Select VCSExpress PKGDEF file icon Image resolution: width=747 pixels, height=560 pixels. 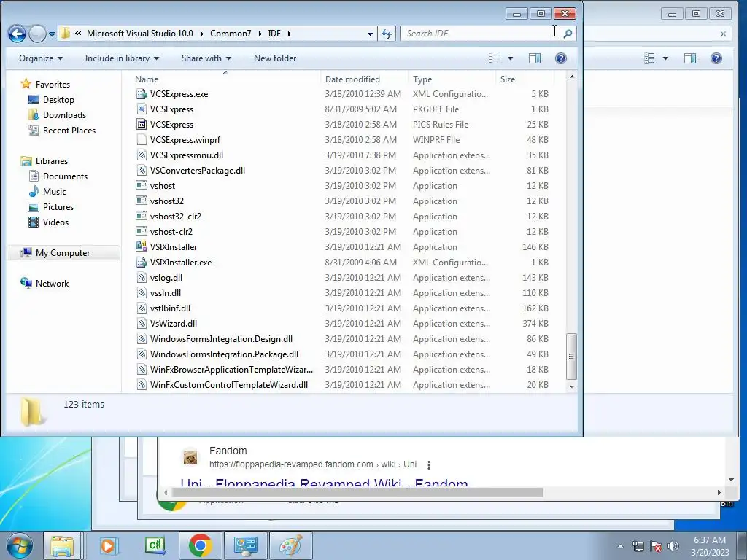pyautogui.click(x=142, y=109)
